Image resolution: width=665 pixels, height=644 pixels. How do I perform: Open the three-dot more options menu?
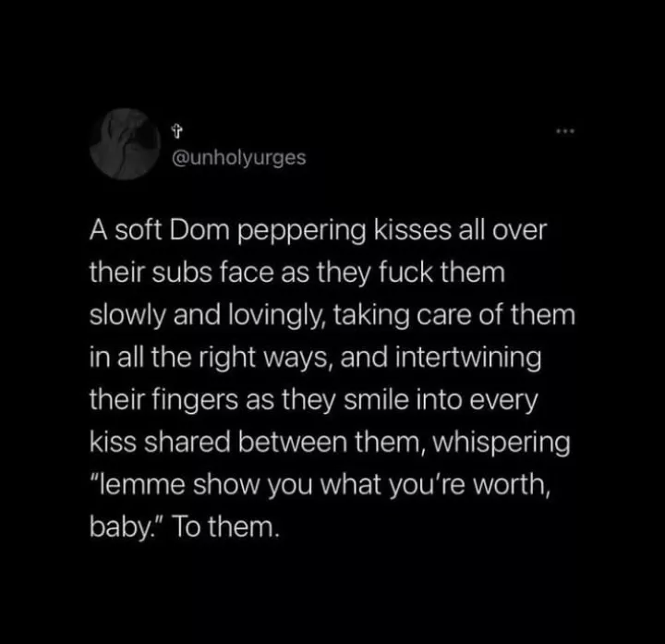pos(566,131)
